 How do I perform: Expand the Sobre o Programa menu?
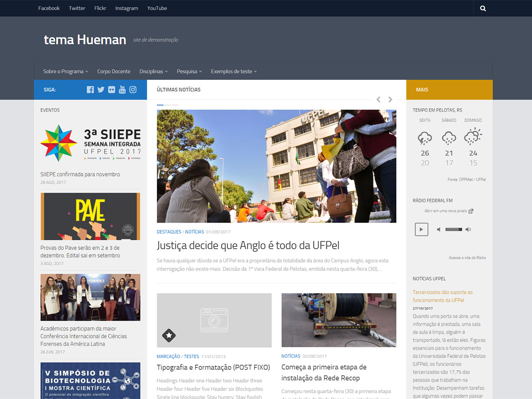[x=66, y=71]
